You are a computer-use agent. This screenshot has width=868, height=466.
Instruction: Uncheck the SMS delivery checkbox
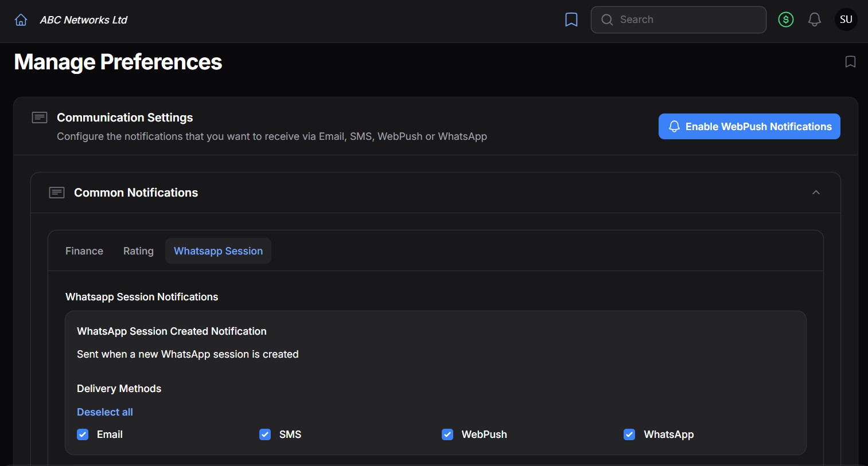coord(265,434)
